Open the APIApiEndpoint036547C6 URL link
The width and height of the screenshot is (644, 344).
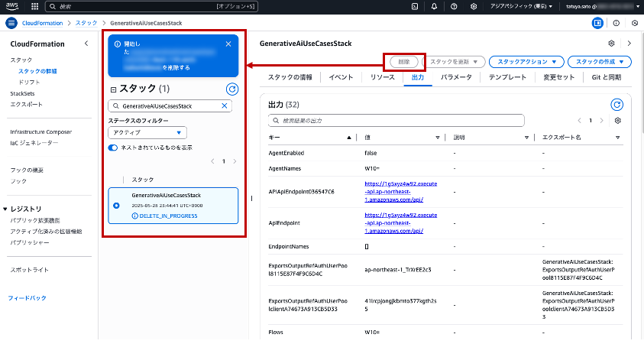[x=401, y=192]
